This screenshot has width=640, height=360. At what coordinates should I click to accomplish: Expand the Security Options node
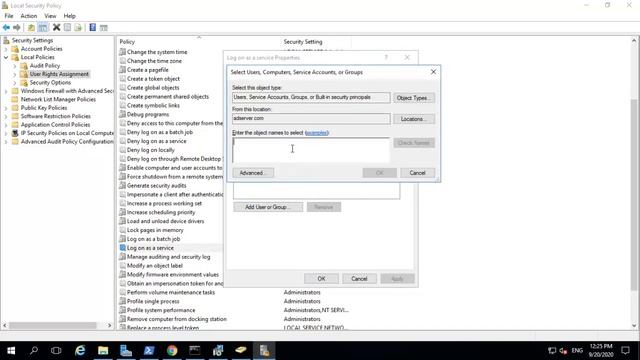(15, 83)
